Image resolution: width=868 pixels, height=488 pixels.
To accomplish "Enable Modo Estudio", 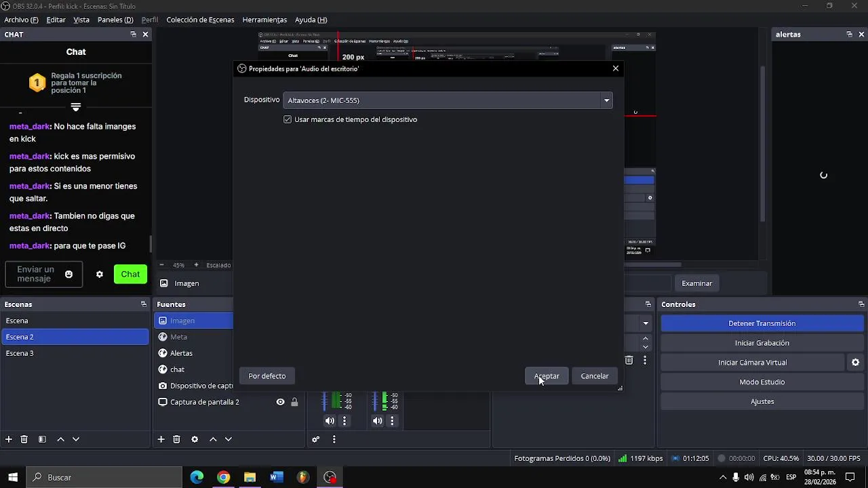I will click(762, 382).
